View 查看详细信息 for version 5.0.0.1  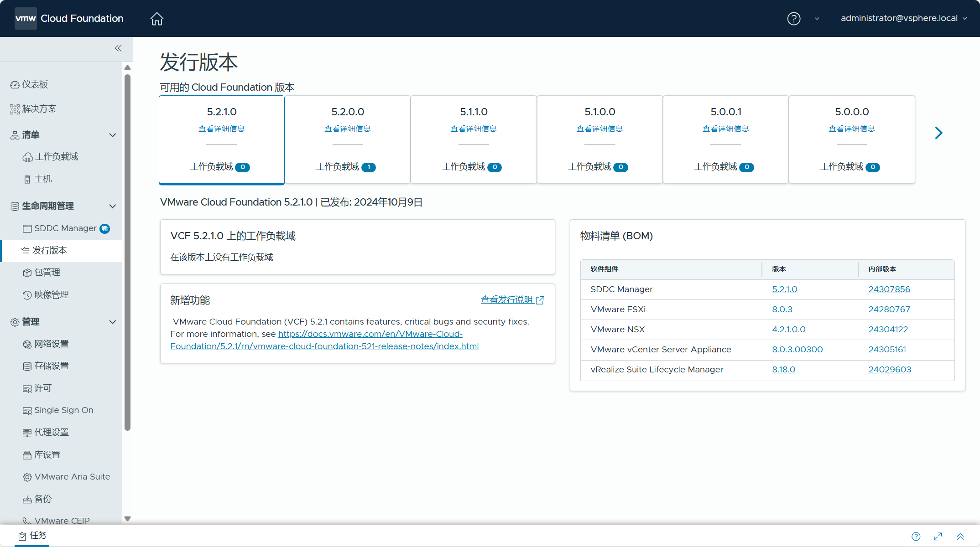coord(726,129)
